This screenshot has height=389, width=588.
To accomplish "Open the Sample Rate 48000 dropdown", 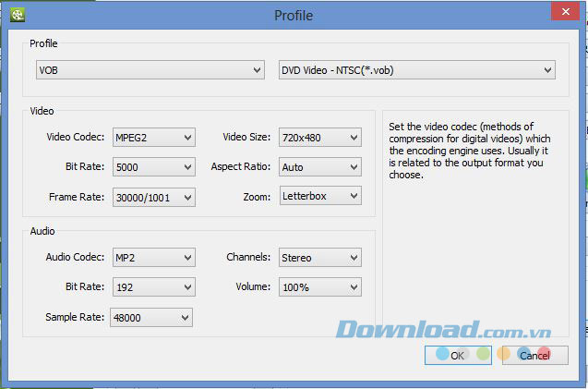I will point(151,318).
